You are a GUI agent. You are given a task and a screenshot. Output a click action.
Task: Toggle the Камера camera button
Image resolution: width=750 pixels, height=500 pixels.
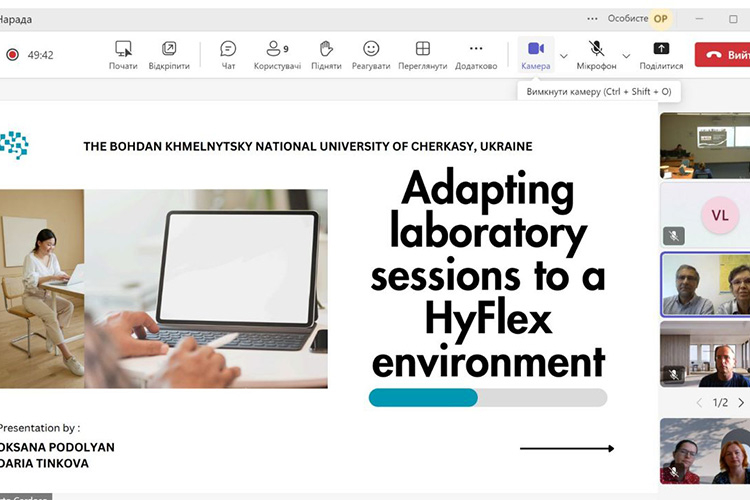pyautogui.click(x=535, y=49)
